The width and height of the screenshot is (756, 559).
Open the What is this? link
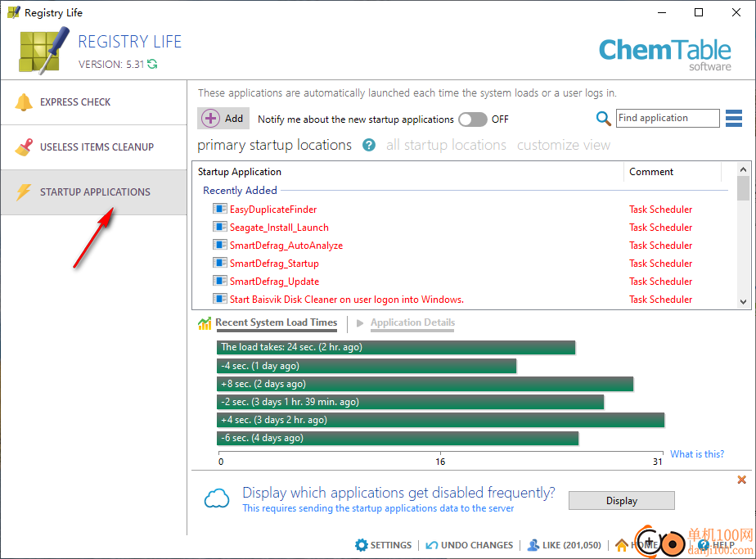pyautogui.click(x=697, y=454)
